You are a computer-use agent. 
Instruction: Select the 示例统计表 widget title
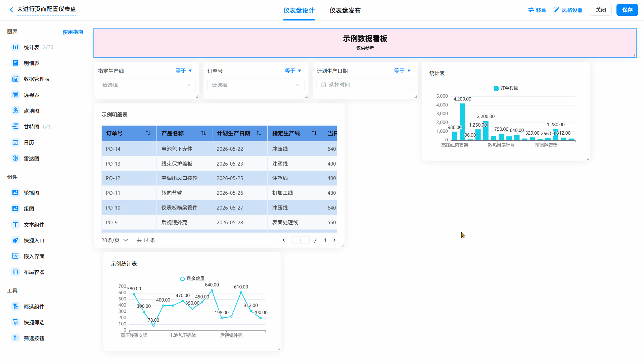coord(124,264)
